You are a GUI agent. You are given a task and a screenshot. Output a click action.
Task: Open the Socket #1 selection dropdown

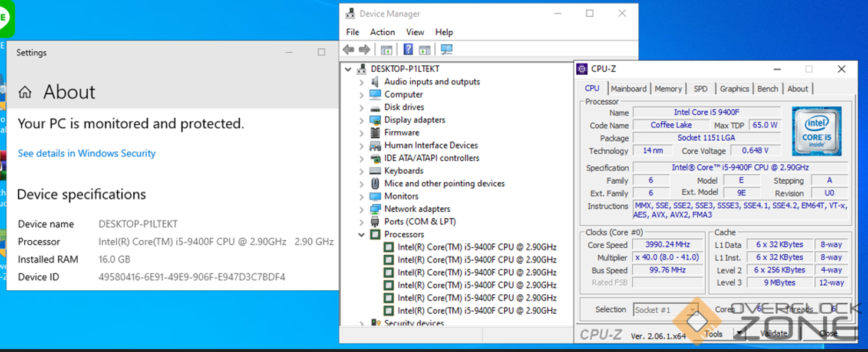coord(693,310)
